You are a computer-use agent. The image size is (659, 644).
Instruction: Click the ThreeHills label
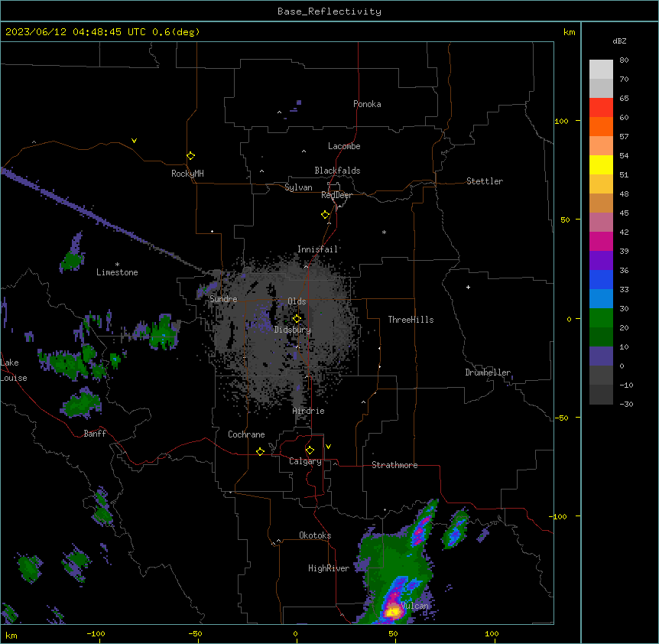point(411,320)
